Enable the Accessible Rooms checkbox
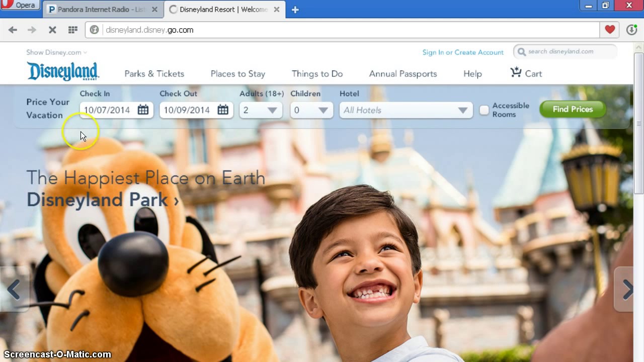 pyautogui.click(x=484, y=110)
